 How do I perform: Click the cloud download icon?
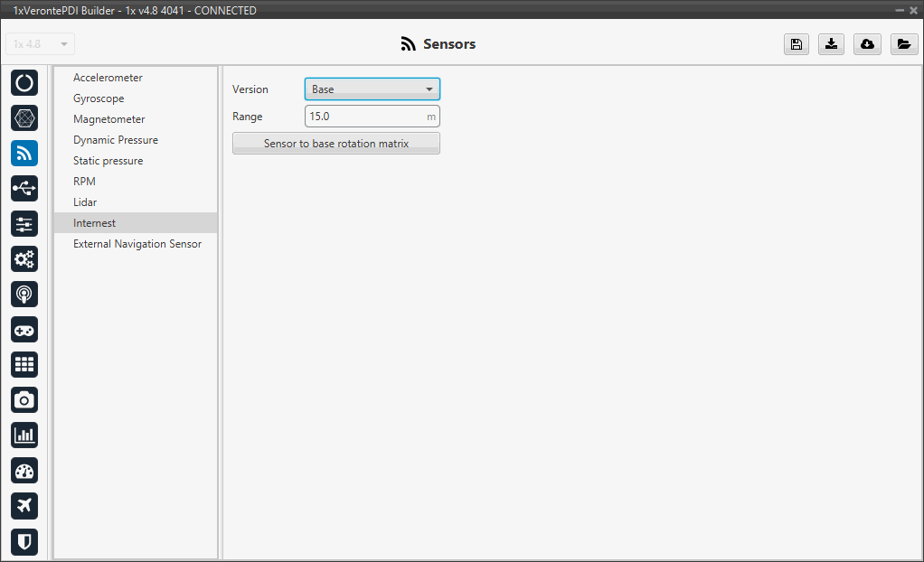867,44
